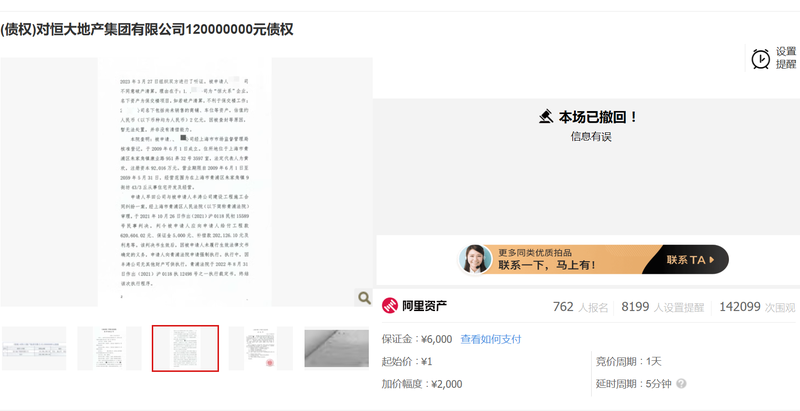Click the 设置提醒 label
This screenshot has width=800, height=411.
point(786,58)
